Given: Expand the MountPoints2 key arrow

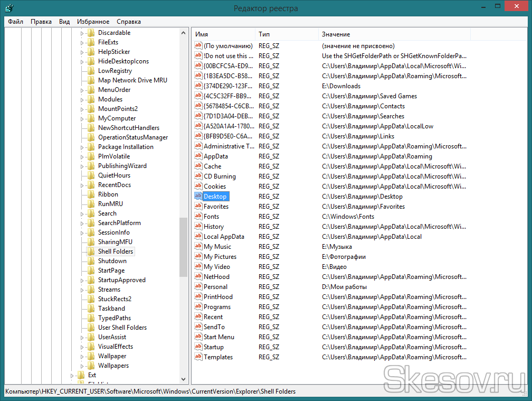Looking at the screenshot, I should click(x=82, y=109).
